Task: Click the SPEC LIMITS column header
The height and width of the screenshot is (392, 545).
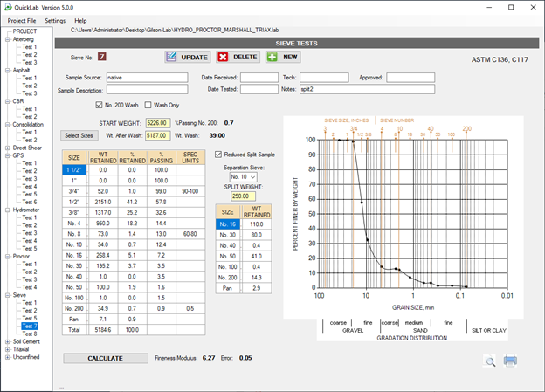Action: coord(190,157)
